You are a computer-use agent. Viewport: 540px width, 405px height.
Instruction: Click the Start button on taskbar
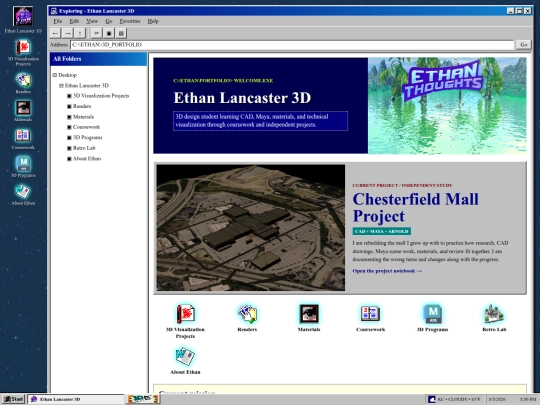(14, 399)
